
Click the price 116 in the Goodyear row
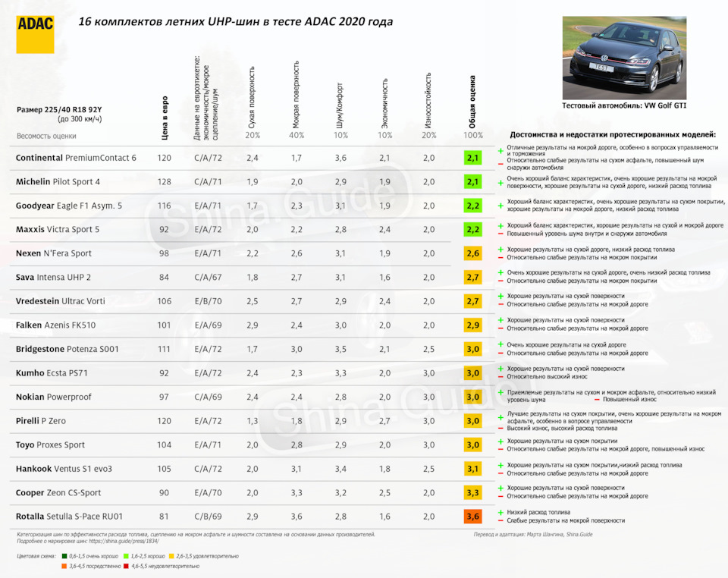[164, 206]
